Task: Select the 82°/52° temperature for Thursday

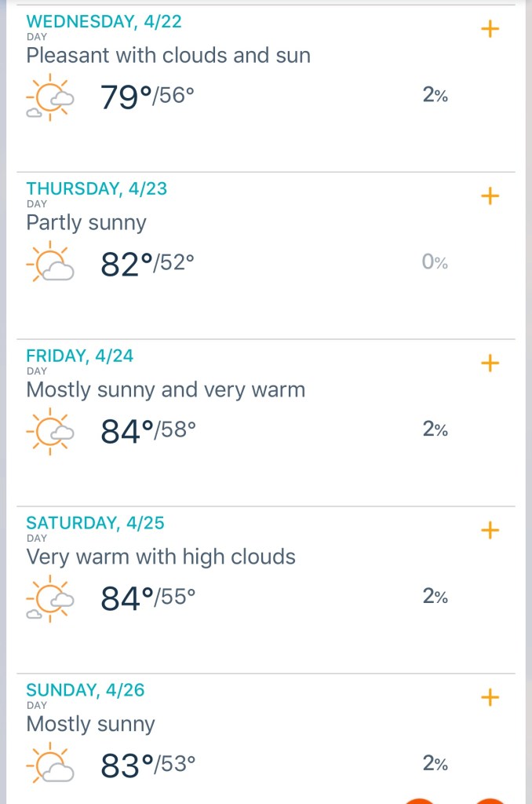Action: [148, 264]
